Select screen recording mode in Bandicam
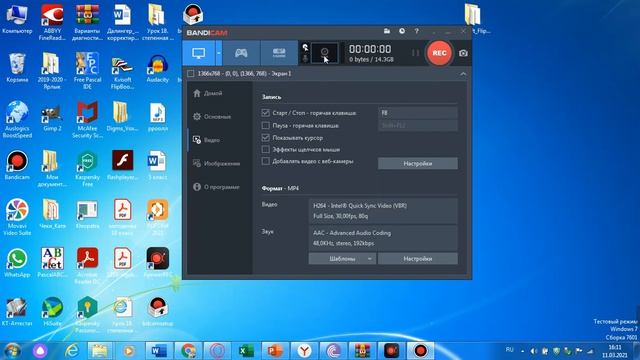The image size is (640, 360). [x=198, y=53]
